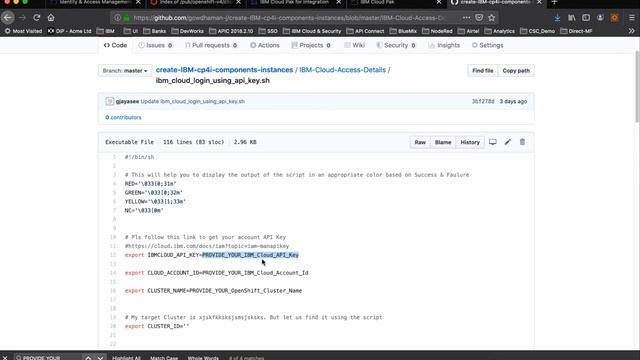Open the 'Update ibm_cloud_login_using_api_key.sh' commit message

tap(193, 101)
